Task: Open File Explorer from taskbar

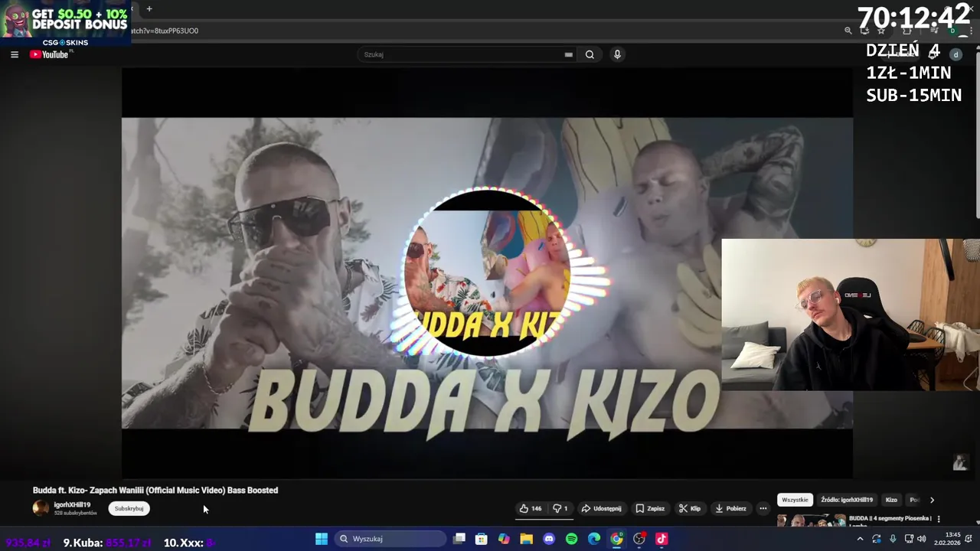Action: point(527,539)
